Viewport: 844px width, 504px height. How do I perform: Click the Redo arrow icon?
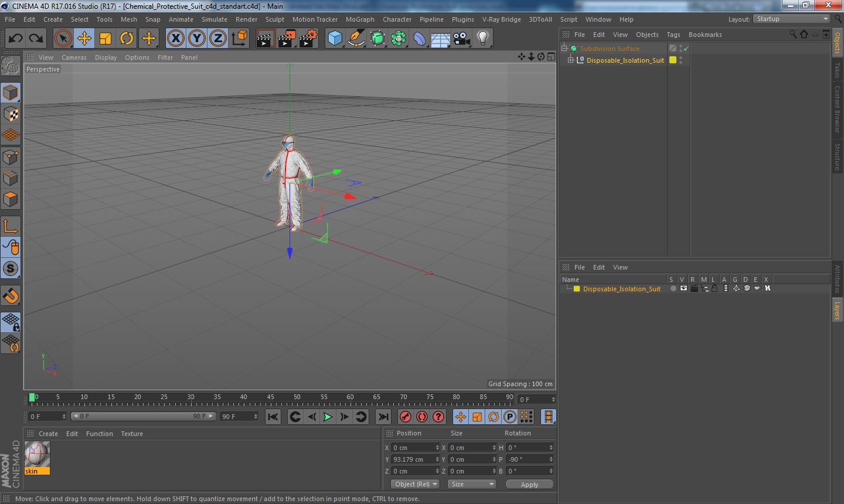[36, 39]
